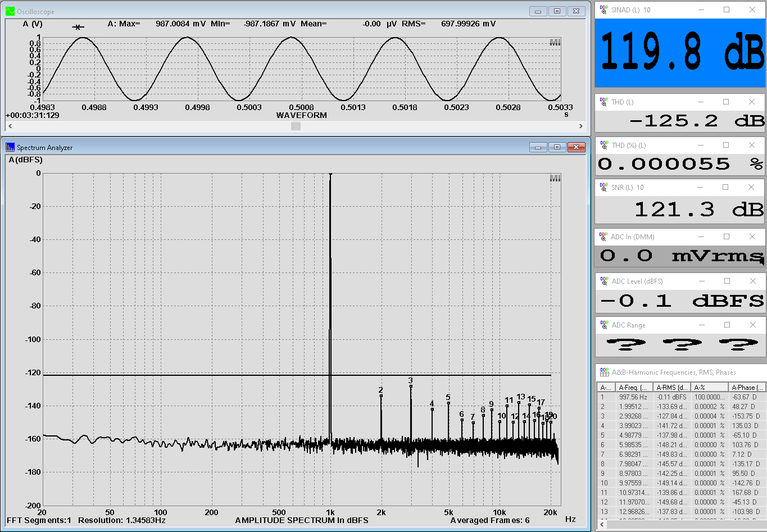The width and height of the screenshot is (767, 532).
Task: Click the THD (%) (L) panel icon
Action: pos(604,145)
